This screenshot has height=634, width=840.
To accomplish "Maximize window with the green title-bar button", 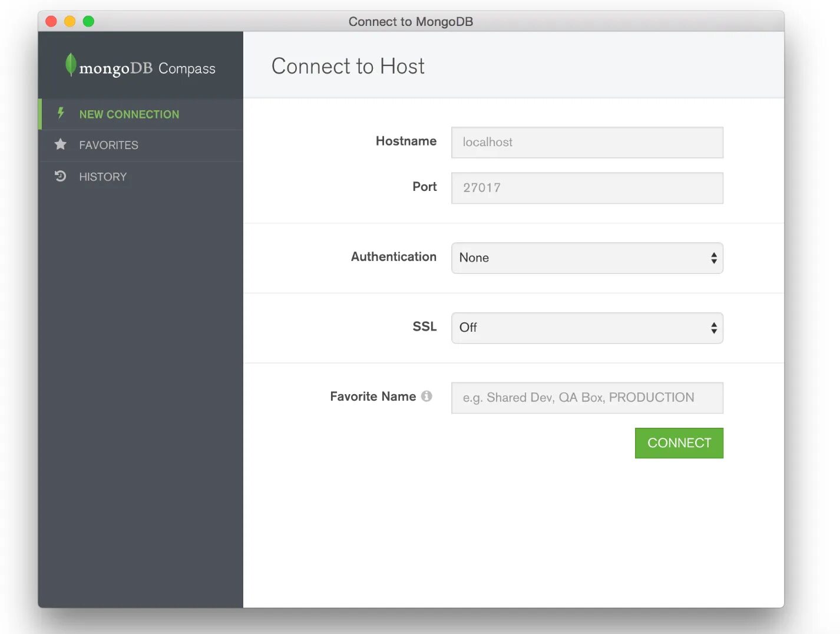I will click(88, 21).
